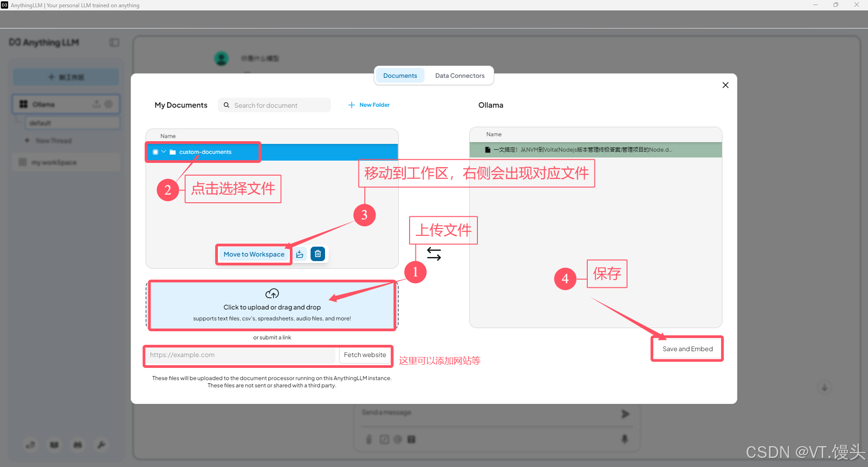Click the Ollama workspace upload icon

[97, 104]
